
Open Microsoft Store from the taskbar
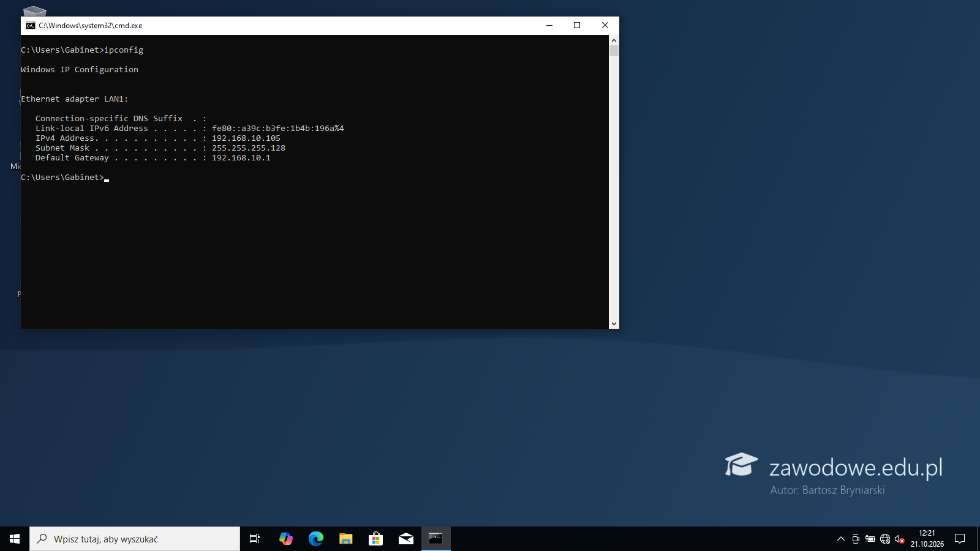375,539
